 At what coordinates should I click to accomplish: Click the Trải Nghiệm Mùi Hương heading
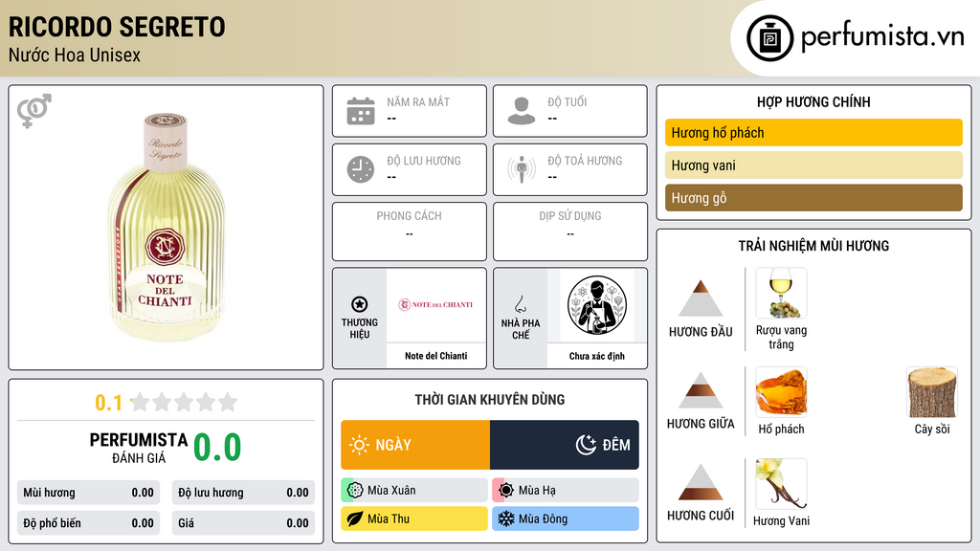813,246
